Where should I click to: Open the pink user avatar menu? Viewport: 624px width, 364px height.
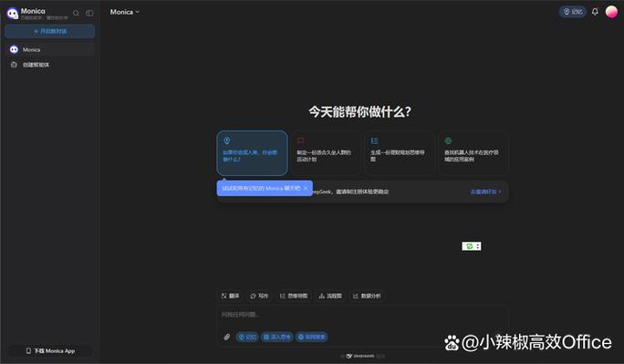pyautogui.click(x=611, y=12)
